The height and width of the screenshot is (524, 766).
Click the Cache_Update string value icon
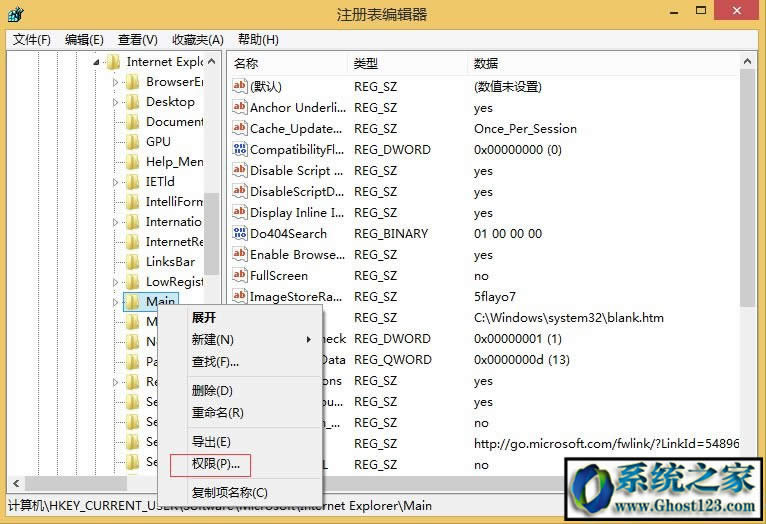[x=239, y=129]
